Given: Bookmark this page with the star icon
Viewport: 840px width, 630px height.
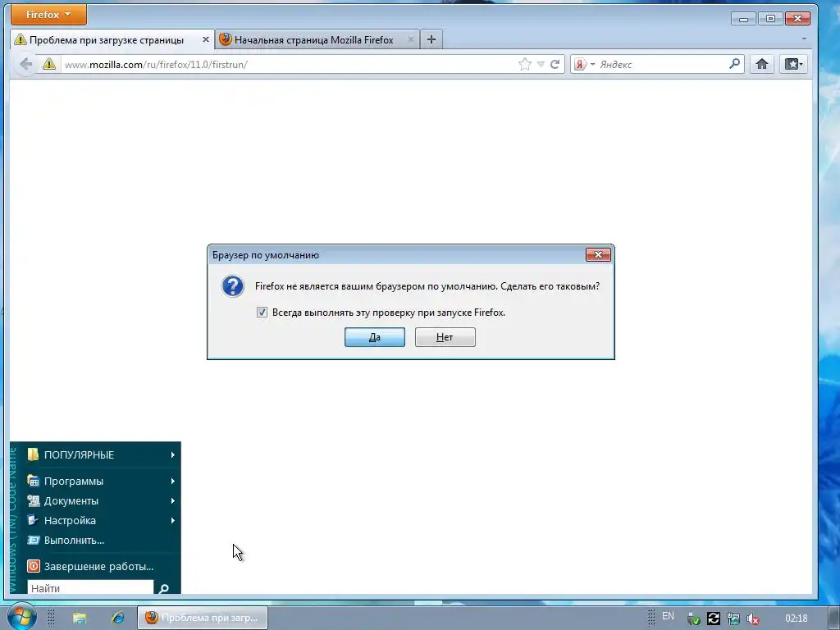Looking at the screenshot, I should point(525,64).
